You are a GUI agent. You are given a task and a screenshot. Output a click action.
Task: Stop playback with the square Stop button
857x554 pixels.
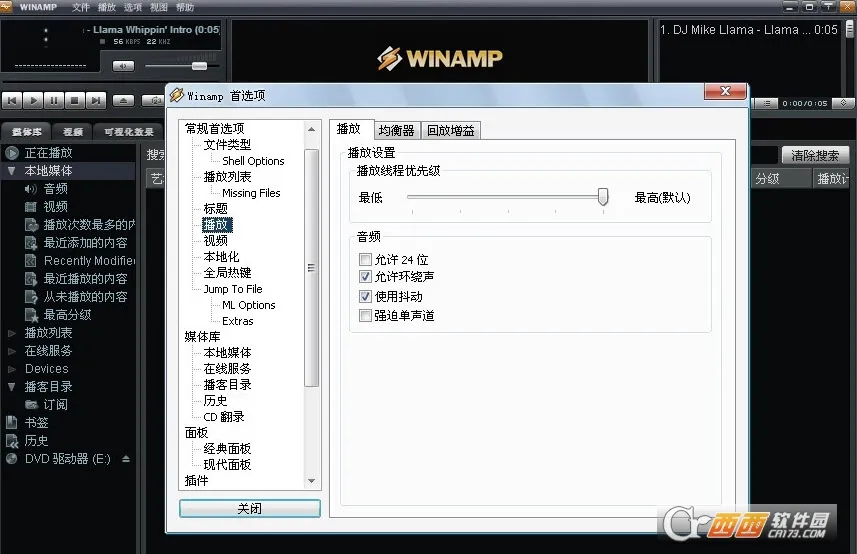pos(74,101)
